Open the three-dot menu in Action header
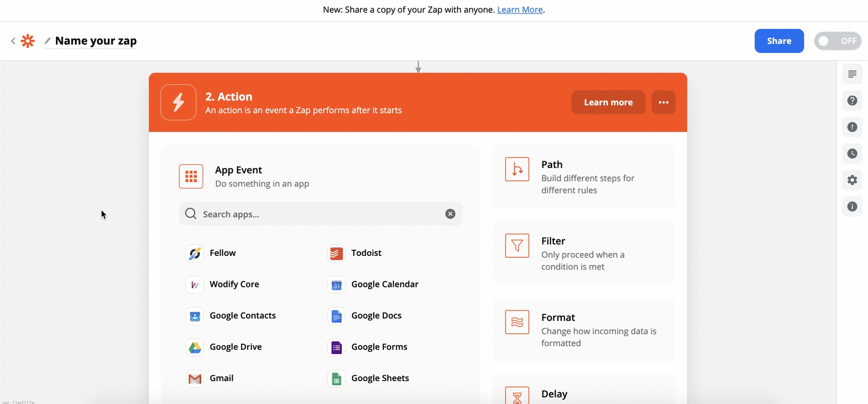Image resolution: width=868 pixels, height=404 pixels. 664,102
